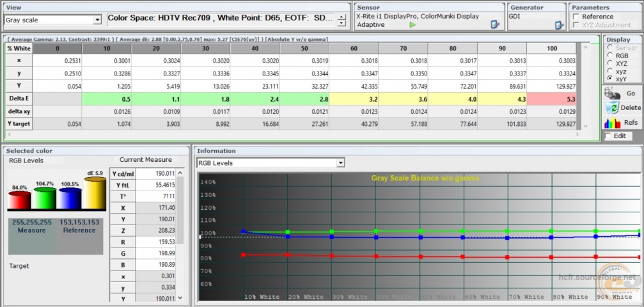Click the color space info down arrow

tap(342, 24)
